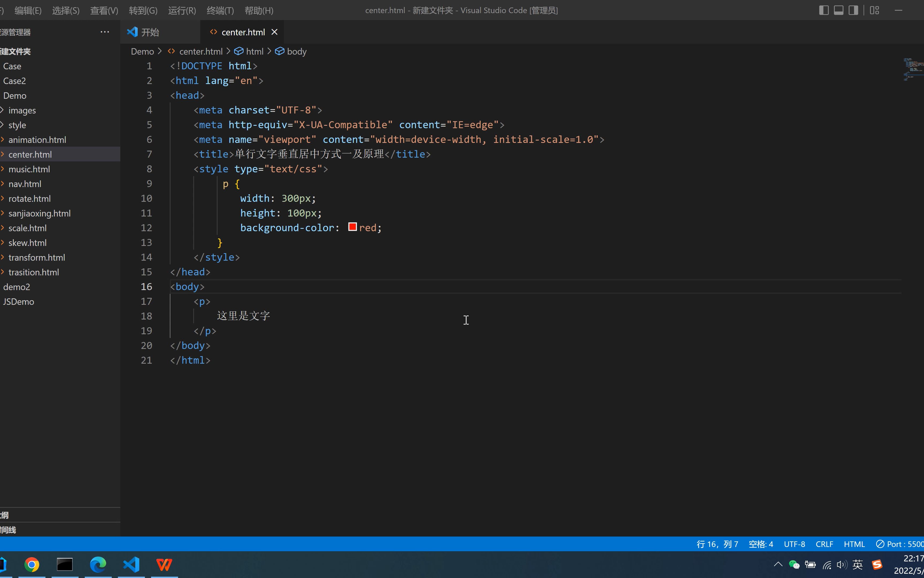Open explorer more actions (three dots)
This screenshot has width=924, height=578.
105,32
